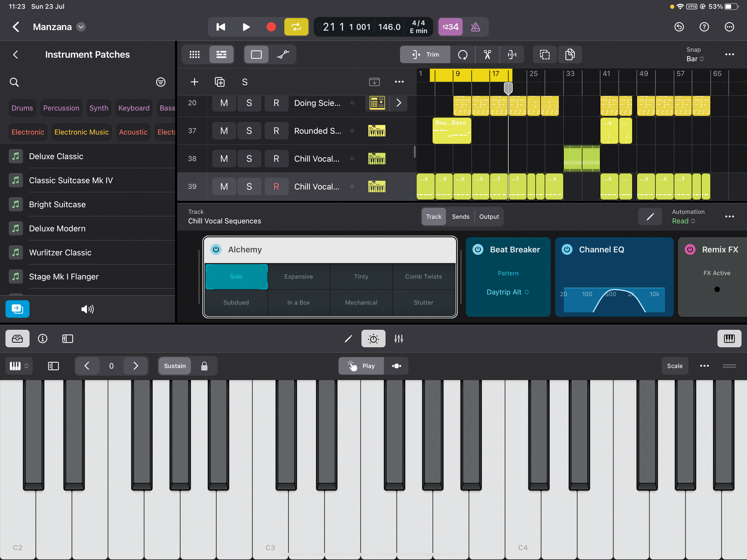Select the Scissors split tool

tap(487, 54)
